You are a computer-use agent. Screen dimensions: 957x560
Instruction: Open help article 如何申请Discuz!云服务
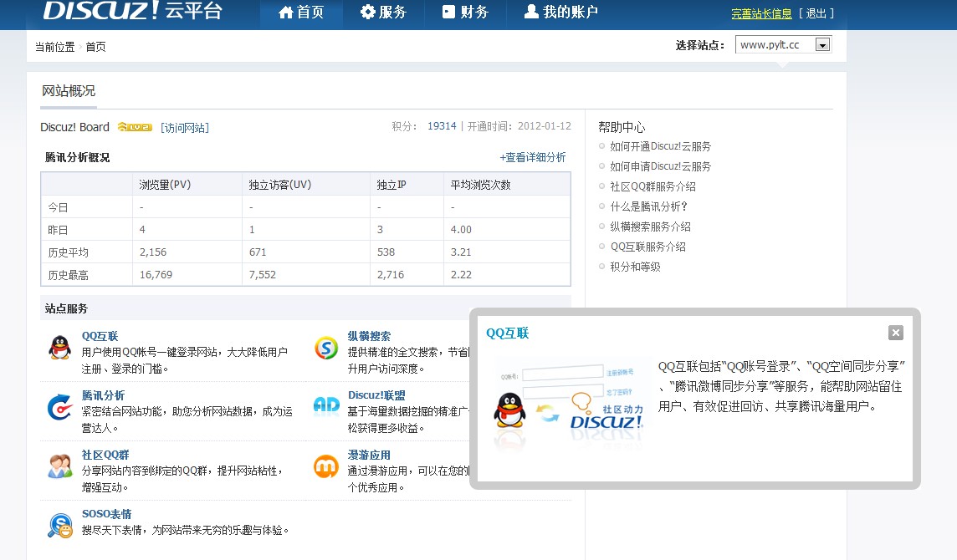pyautogui.click(x=660, y=166)
